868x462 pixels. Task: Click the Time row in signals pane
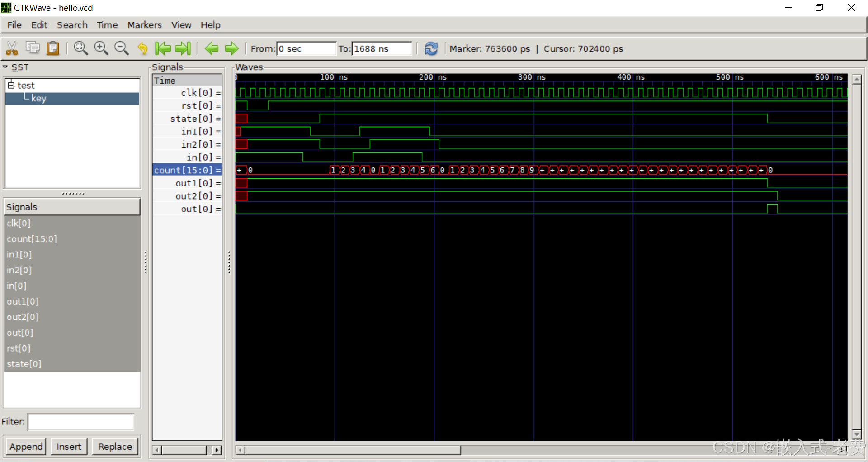pos(187,81)
